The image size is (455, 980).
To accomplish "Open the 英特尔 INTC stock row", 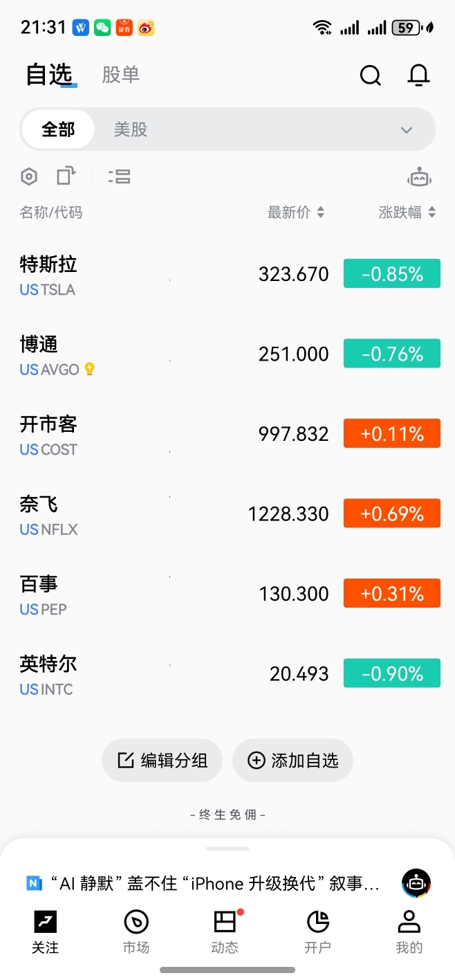I will pyautogui.click(x=228, y=673).
